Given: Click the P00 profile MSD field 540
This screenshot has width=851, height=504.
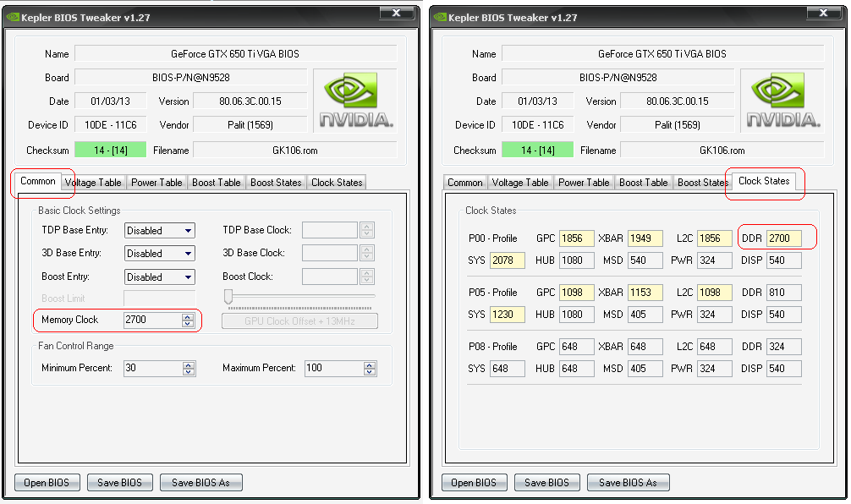Looking at the screenshot, I should tap(645, 260).
